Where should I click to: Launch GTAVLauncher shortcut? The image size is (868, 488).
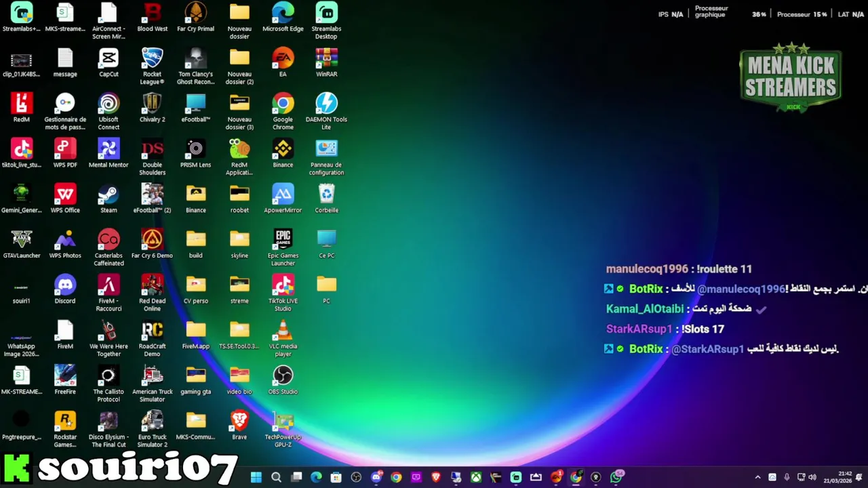[22, 244]
